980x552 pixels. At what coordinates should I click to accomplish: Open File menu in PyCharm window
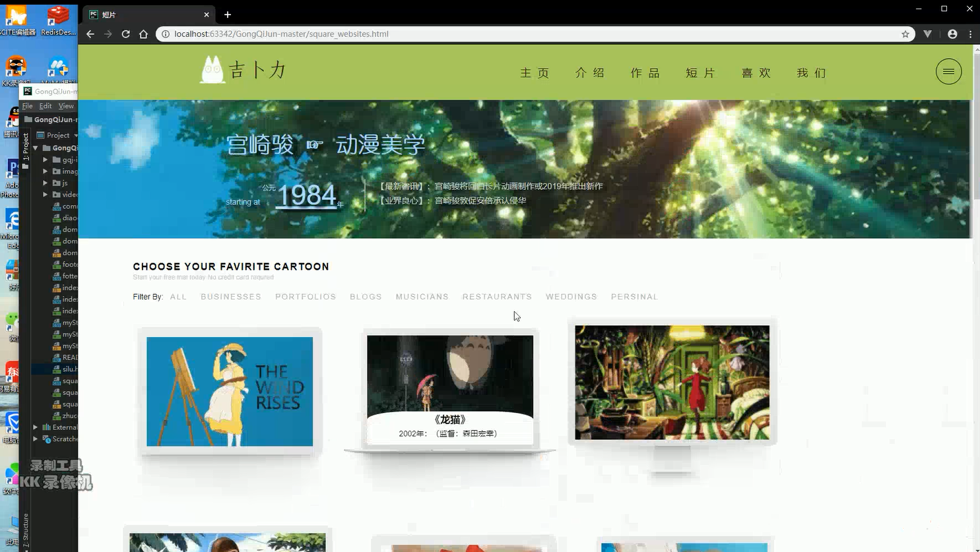pyautogui.click(x=27, y=106)
